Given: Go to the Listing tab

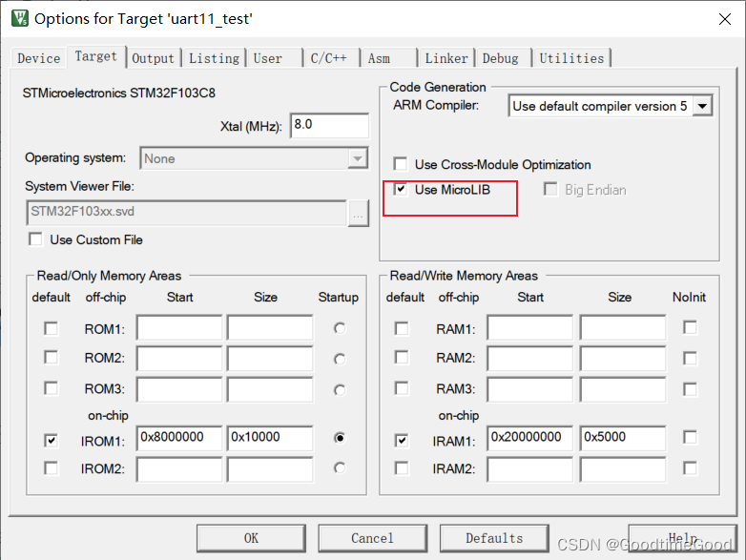Looking at the screenshot, I should (214, 58).
